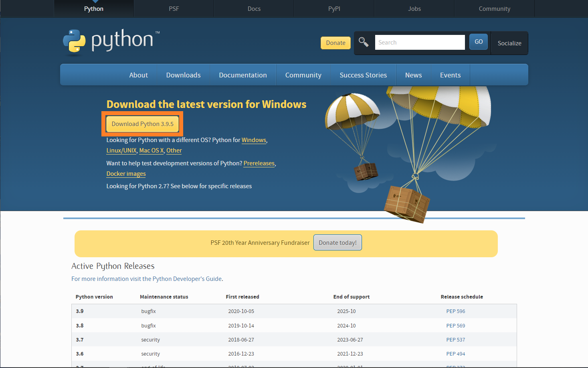588x368 pixels.
Task: Click the Active Python Releases heading
Action: point(113,266)
